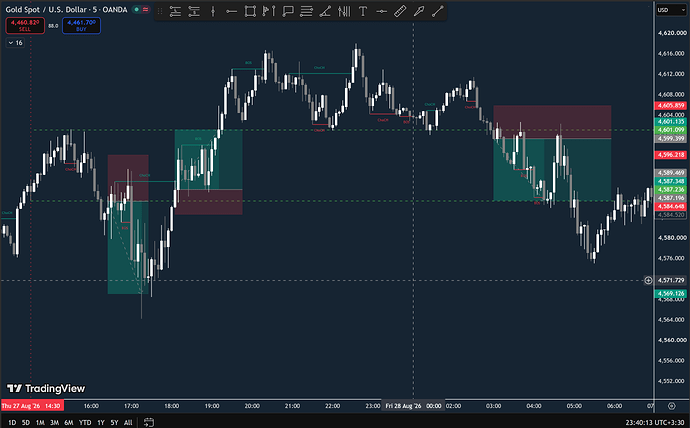Select the Long Position drawing tool
Image resolution: width=690 pixels, height=428 pixels.
point(175,12)
